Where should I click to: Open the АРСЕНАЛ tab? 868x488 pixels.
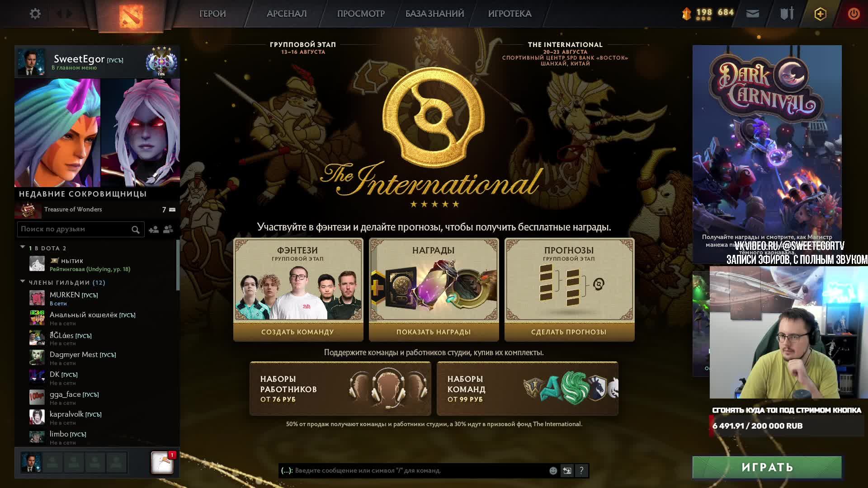coord(287,14)
